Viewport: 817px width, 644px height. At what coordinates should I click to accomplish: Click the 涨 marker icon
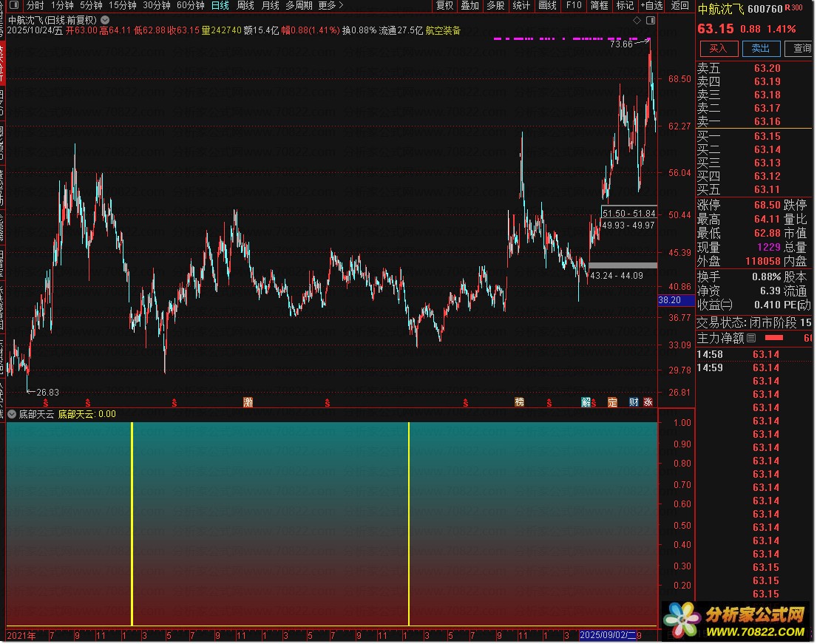[x=648, y=402]
